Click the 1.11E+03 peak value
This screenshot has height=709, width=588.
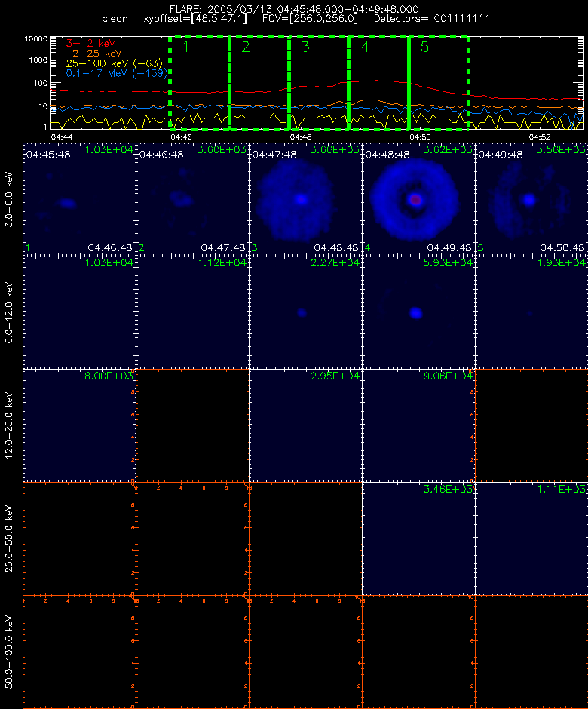(x=562, y=489)
